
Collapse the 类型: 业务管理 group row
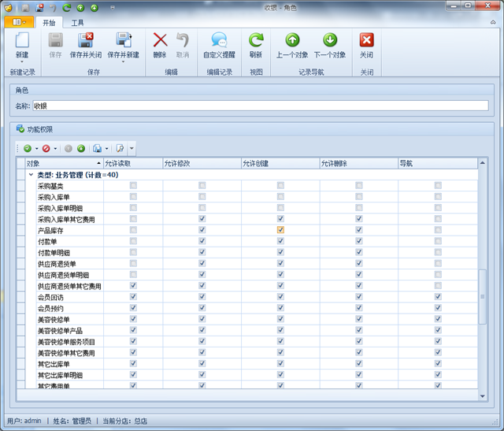pos(31,175)
